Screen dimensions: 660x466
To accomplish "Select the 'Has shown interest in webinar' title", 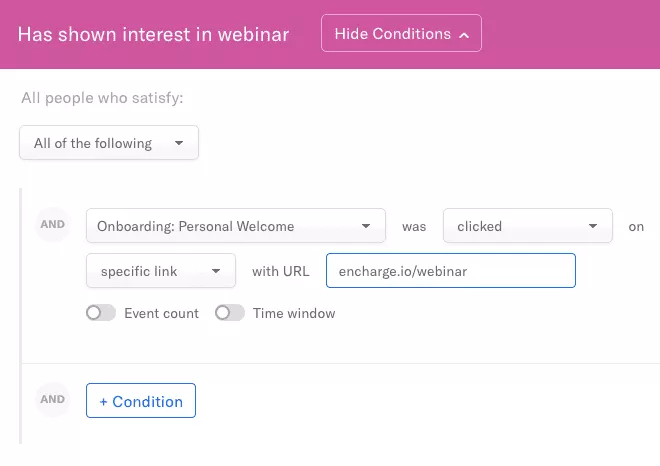I will tap(153, 35).
